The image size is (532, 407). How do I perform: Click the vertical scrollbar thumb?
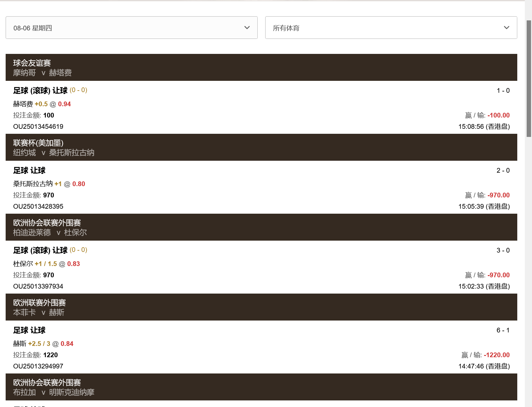529,78
